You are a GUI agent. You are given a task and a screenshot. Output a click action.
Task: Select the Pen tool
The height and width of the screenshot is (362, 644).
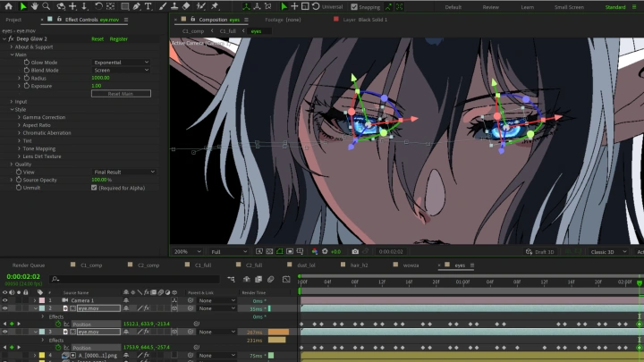(x=136, y=6)
